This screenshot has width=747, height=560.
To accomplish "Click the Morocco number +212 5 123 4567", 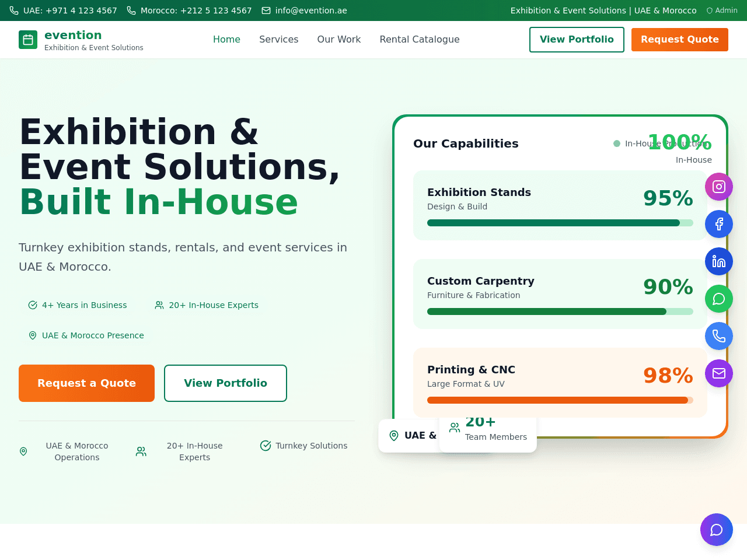I will (x=196, y=10).
